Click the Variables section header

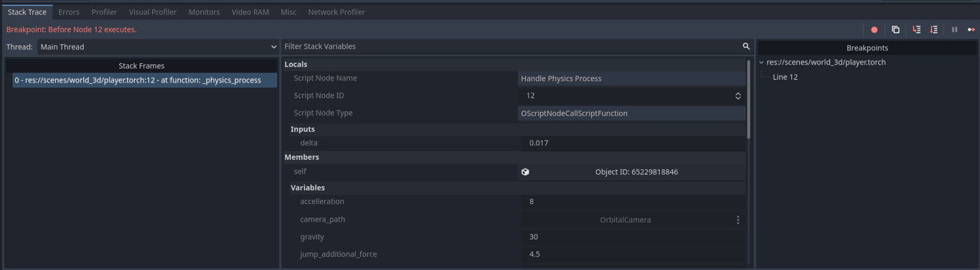click(x=517, y=187)
